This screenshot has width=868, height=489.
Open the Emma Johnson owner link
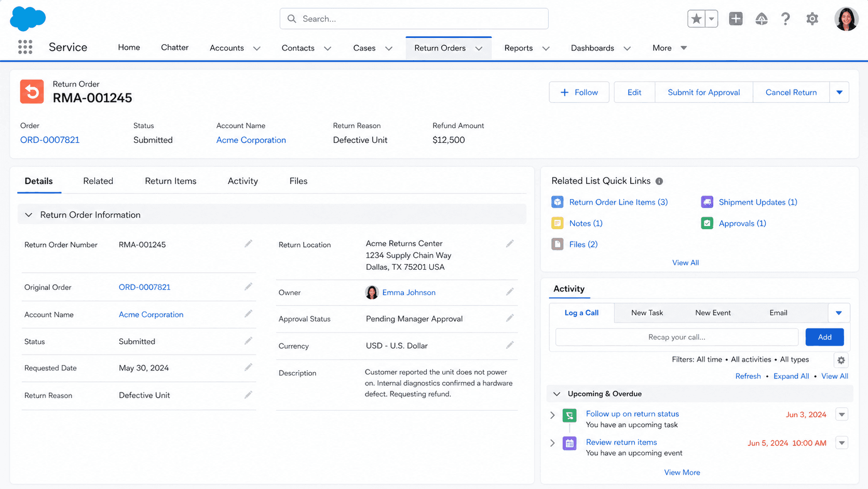409,293
